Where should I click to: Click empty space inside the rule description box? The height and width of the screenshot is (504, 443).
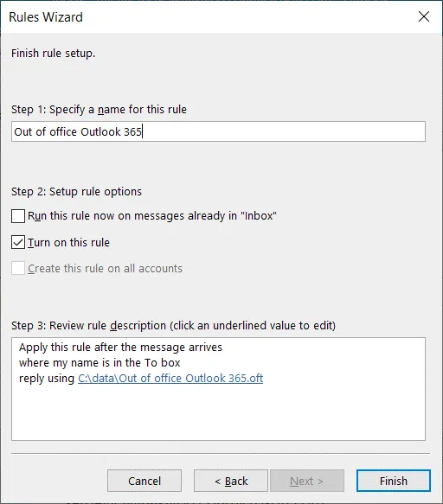tap(218, 415)
